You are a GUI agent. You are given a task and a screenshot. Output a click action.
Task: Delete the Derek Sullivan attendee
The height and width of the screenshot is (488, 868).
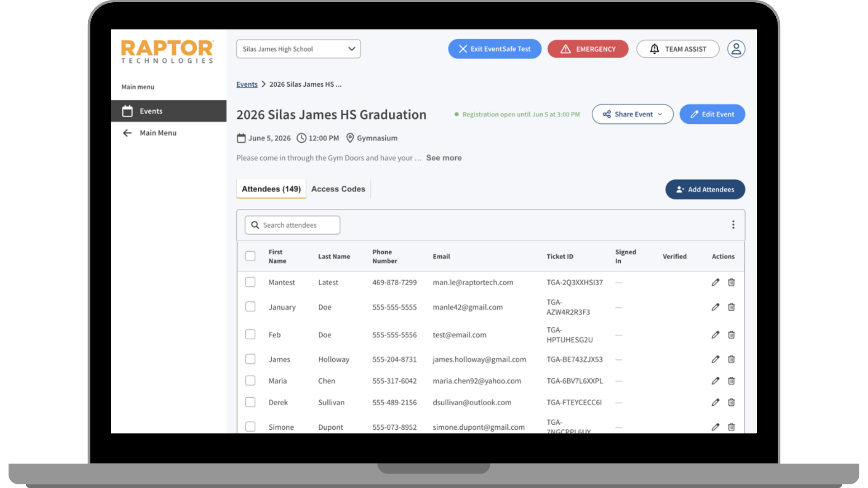(731, 402)
